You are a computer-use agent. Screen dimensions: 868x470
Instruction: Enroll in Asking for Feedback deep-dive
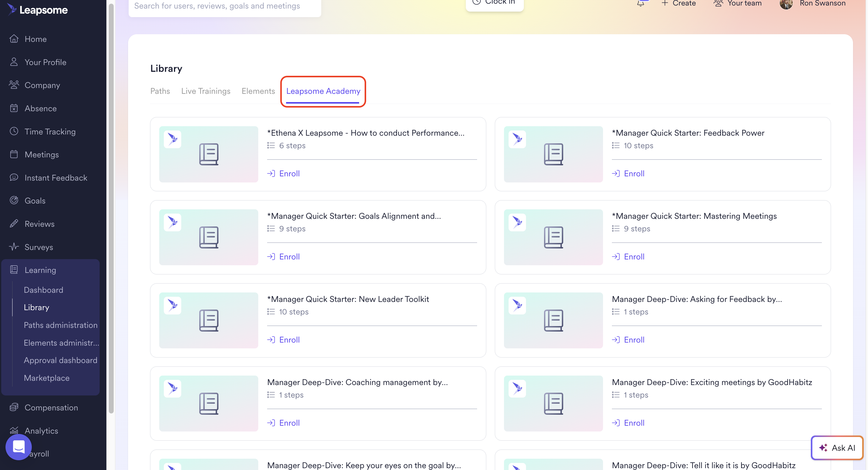[x=628, y=340]
